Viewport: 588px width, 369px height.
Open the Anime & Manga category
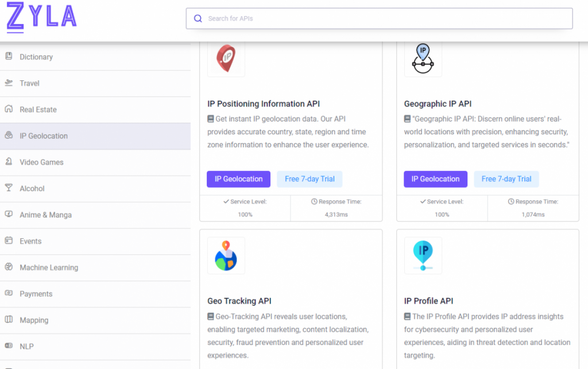click(95, 215)
